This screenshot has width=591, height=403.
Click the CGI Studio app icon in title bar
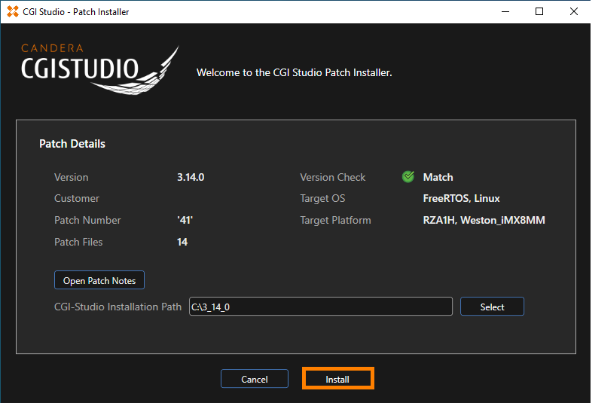coord(12,12)
